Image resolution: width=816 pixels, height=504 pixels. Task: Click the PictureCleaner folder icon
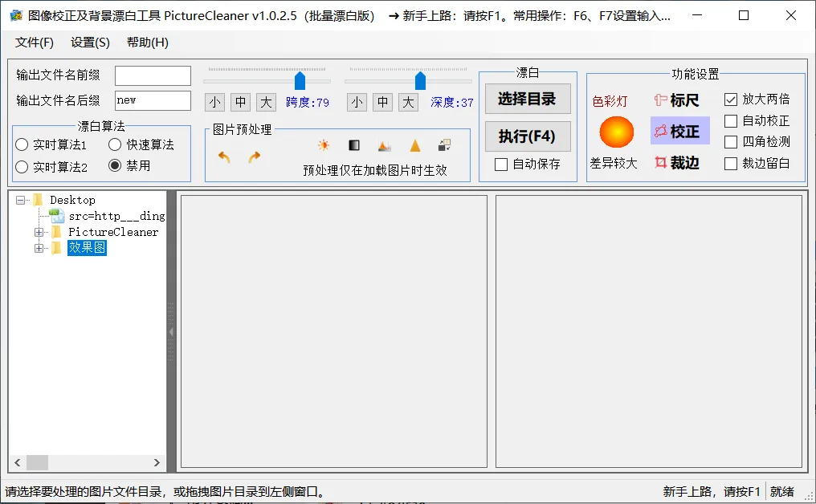click(57, 232)
